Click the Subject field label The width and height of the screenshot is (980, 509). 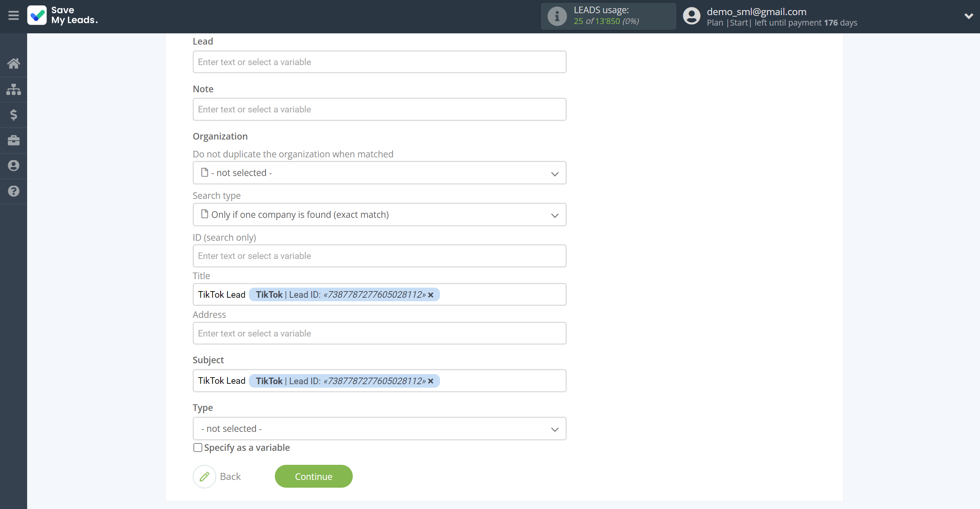pyautogui.click(x=208, y=360)
